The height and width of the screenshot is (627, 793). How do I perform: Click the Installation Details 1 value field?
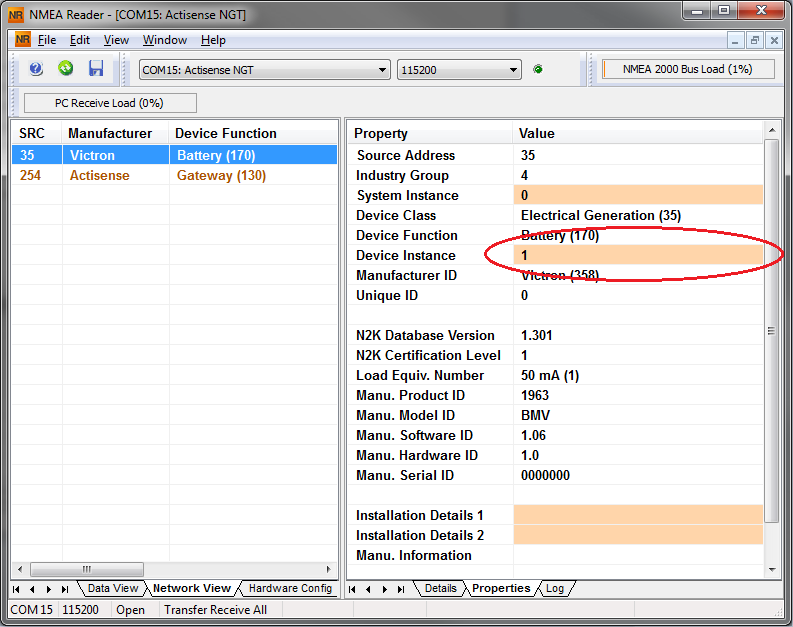tap(637, 515)
